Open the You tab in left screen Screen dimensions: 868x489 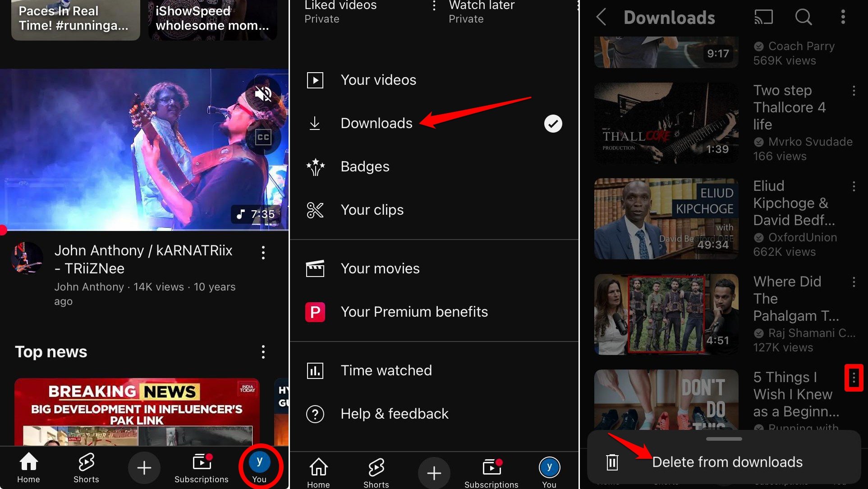(259, 468)
